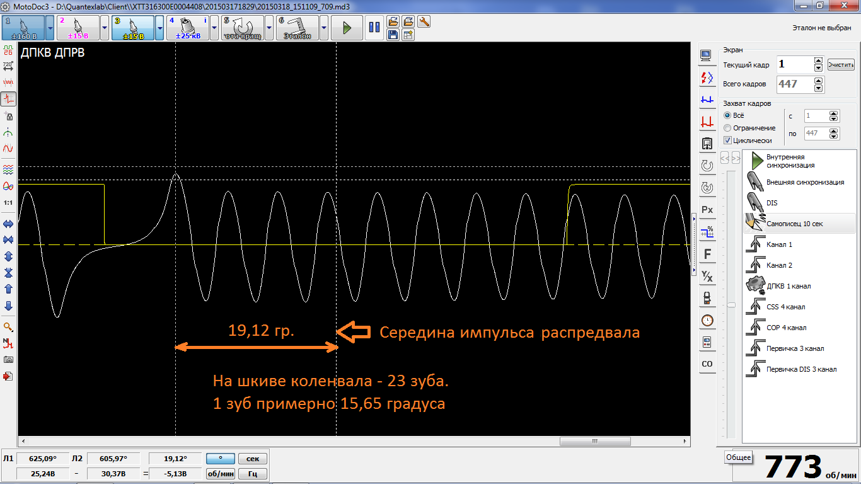The width and height of the screenshot is (861, 504).
Task: Toggle channel 3 probe ±15 В button
Action: (x=133, y=28)
